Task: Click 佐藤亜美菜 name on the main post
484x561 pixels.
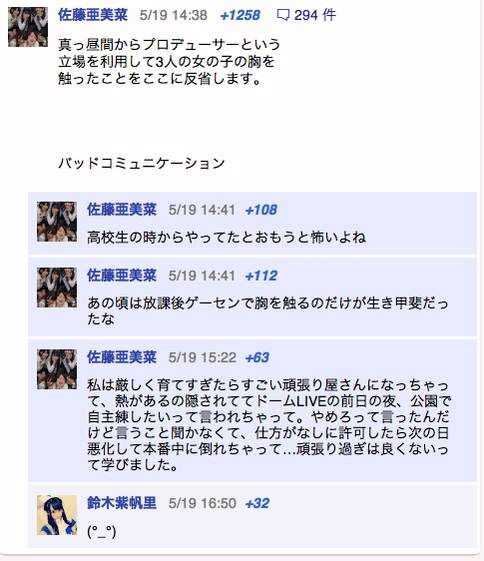Action: (93, 15)
